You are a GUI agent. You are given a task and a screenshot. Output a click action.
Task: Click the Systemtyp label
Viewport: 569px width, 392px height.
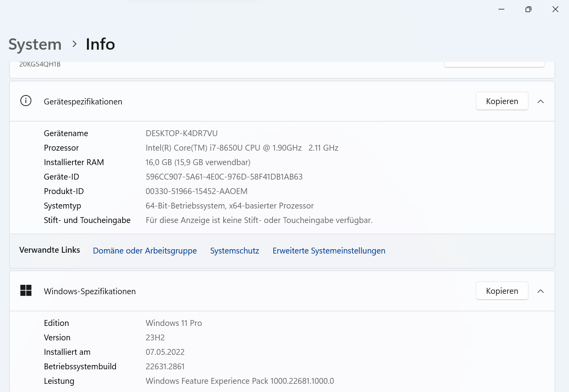[62, 206]
